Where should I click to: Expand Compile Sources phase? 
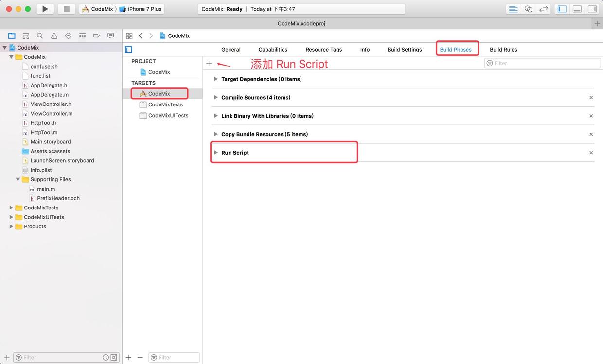pyautogui.click(x=216, y=97)
